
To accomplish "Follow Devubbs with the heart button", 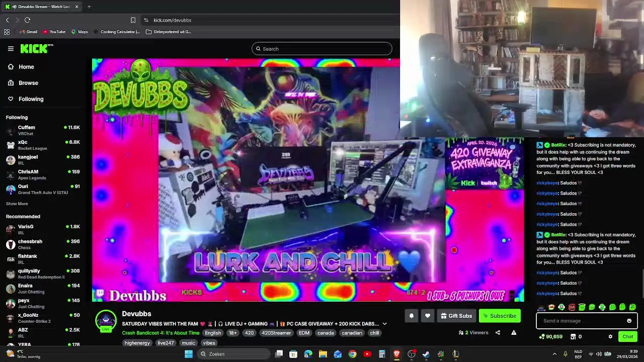I will (428, 316).
